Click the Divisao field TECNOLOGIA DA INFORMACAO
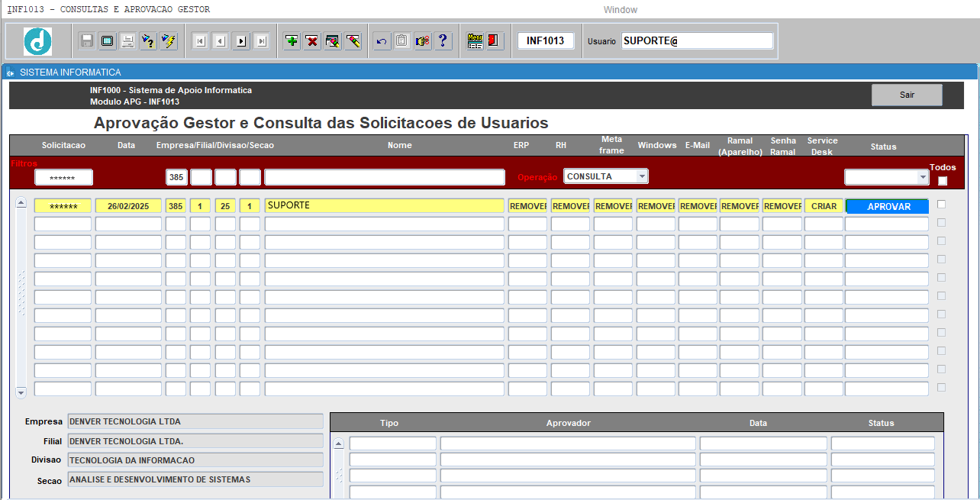The image size is (980, 500). [195, 460]
